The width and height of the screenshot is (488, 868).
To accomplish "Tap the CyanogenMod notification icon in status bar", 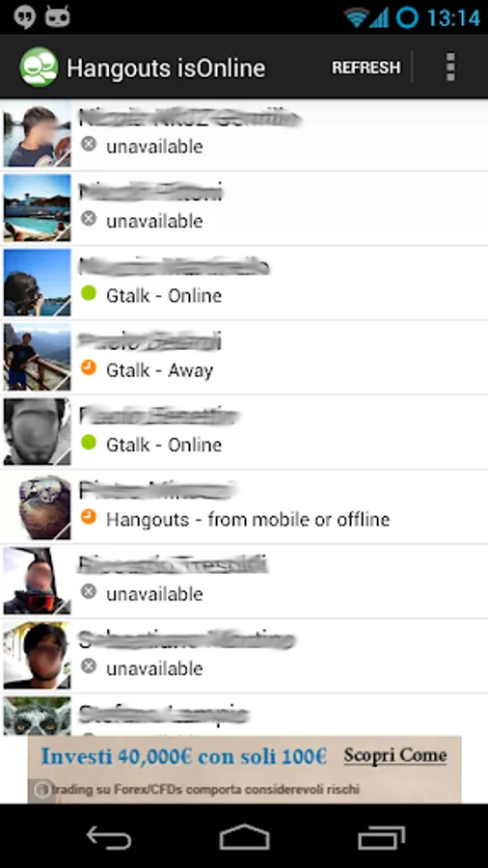I will pyautogui.click(x=58, y=16).
